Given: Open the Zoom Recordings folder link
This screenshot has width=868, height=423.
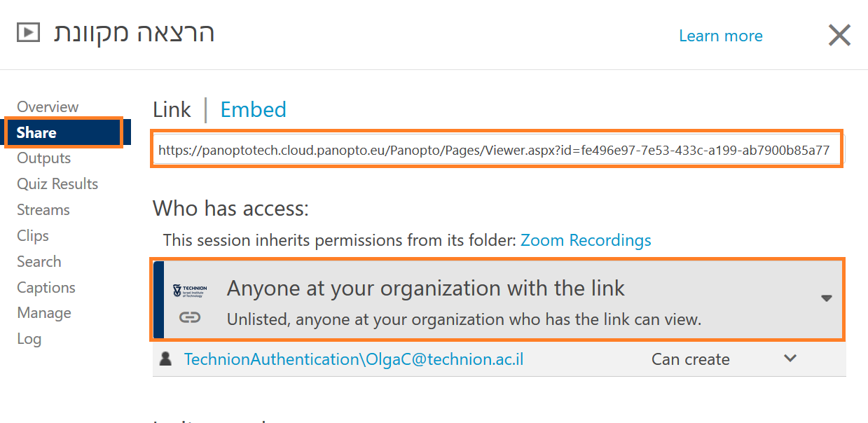Looking at the screenshot, I should [x=586, y=240].
